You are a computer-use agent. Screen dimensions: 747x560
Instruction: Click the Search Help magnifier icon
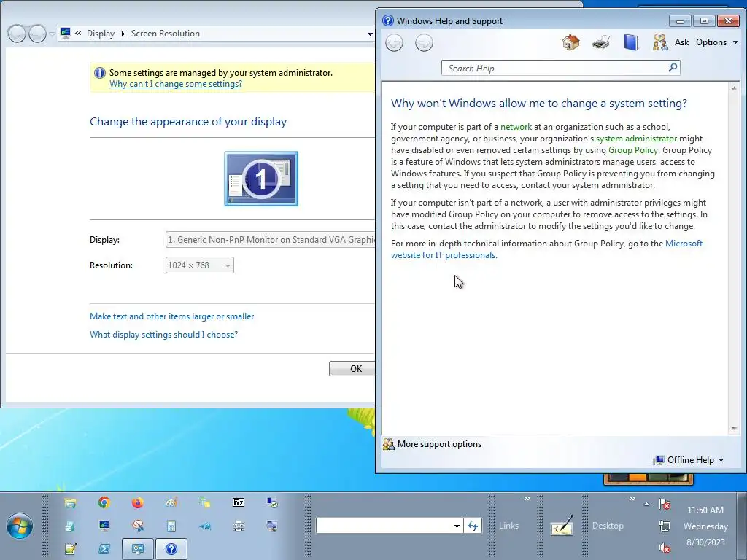click(673, 68)
